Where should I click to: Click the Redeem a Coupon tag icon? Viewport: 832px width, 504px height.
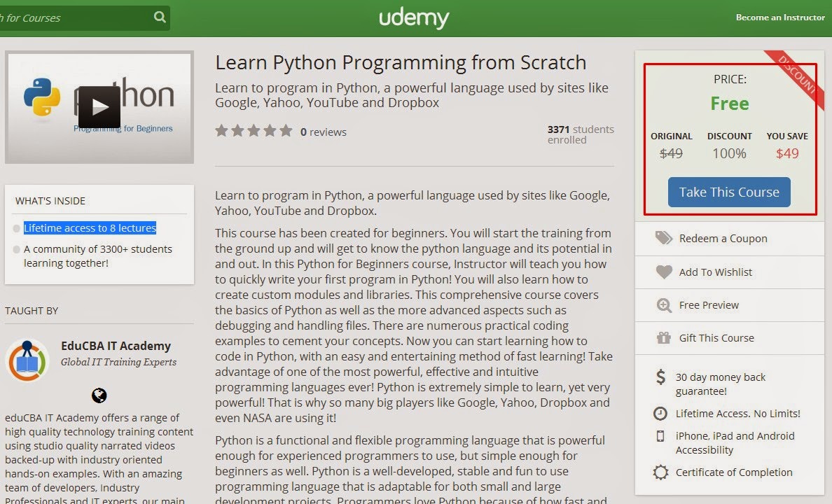pos(663,238)
